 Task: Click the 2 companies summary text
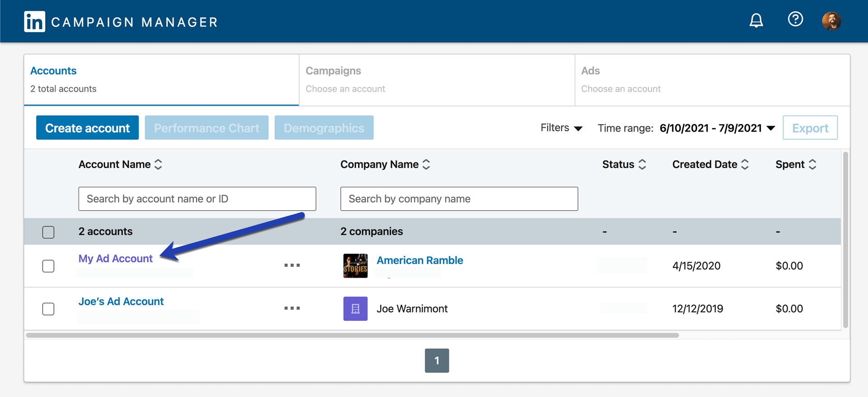click(372, 232)
